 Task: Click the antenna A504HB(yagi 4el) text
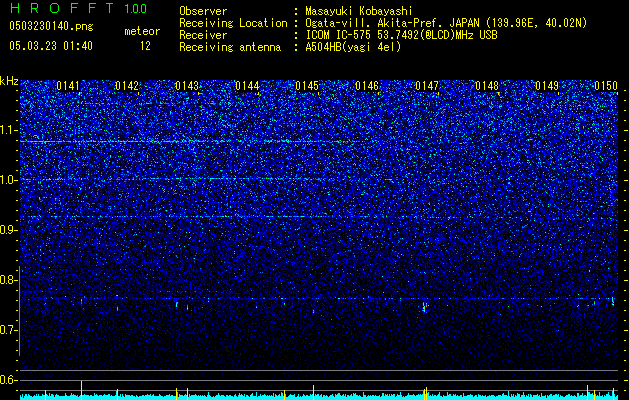click(353, 47)
